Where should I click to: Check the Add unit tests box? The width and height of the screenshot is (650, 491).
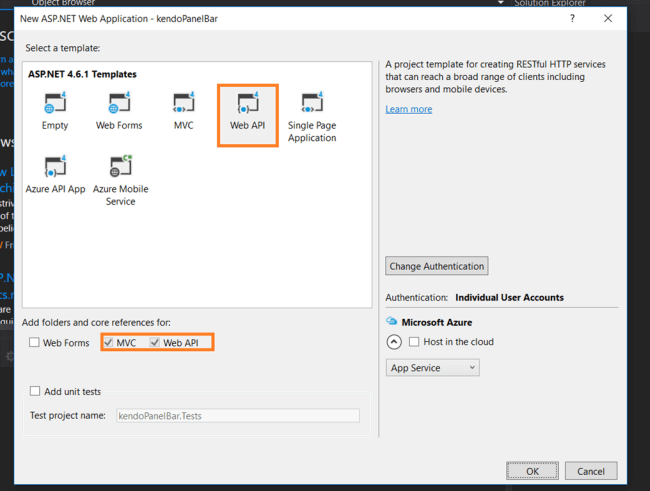coord(35,391)
